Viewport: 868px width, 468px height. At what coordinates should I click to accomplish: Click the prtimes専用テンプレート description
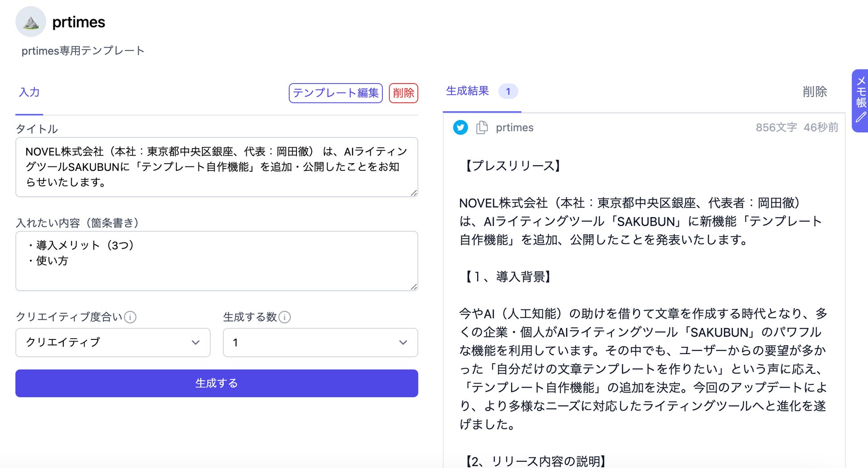point(83,51)
